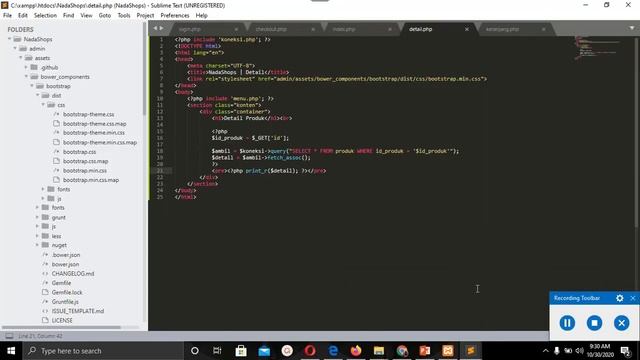Image resolution: width=640 pixels, height=360 pixels.
Task: Collapse the css folder
Action: (43, 105)
